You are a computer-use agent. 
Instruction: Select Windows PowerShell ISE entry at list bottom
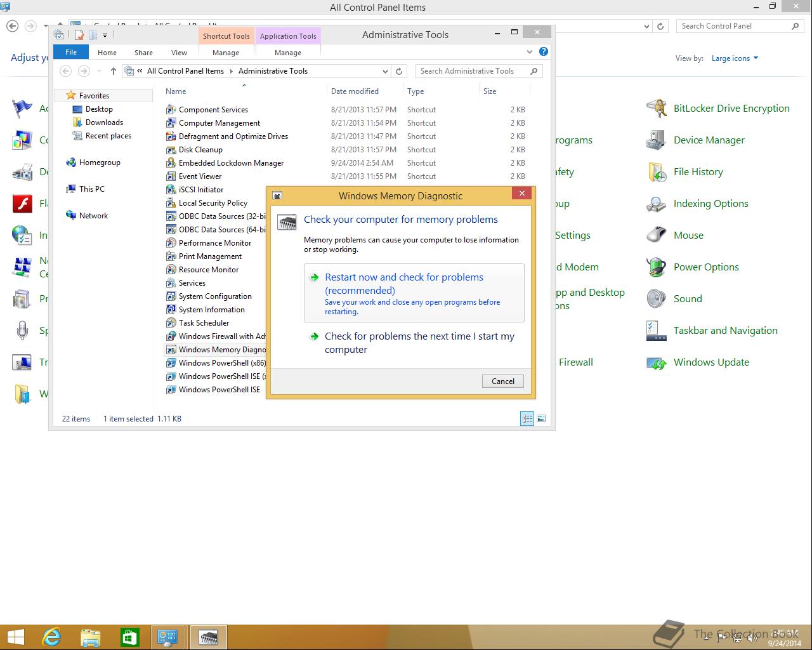pos(219,390)
